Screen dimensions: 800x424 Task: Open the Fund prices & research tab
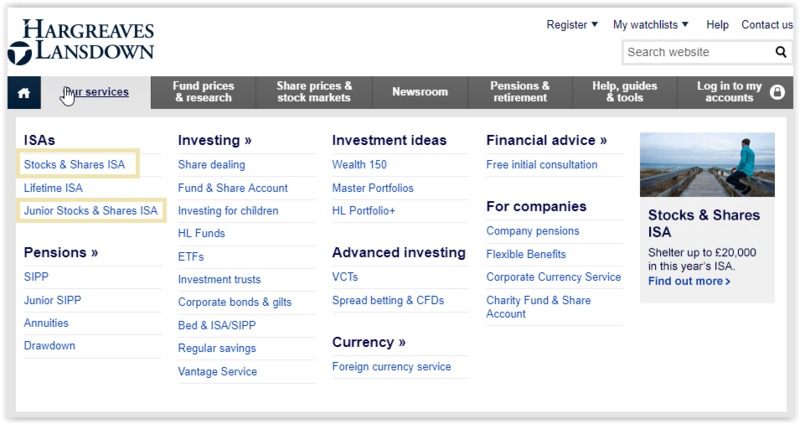coord(203,92)
